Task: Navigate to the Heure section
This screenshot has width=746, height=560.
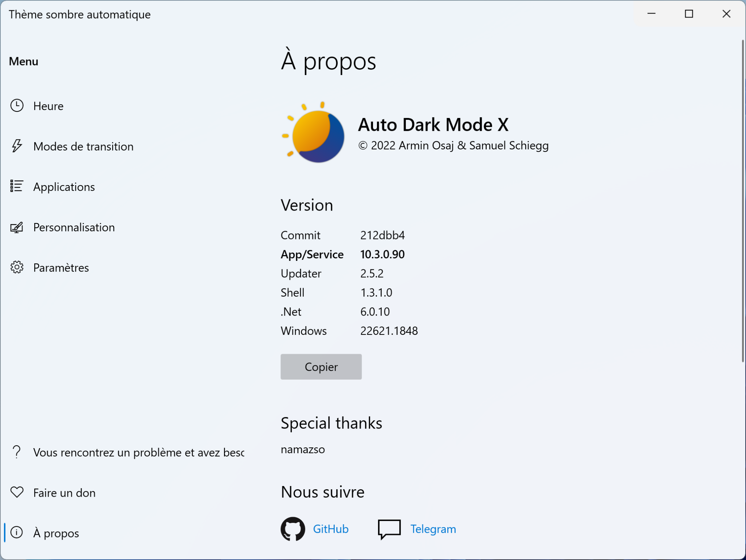Action: (48, 106)
